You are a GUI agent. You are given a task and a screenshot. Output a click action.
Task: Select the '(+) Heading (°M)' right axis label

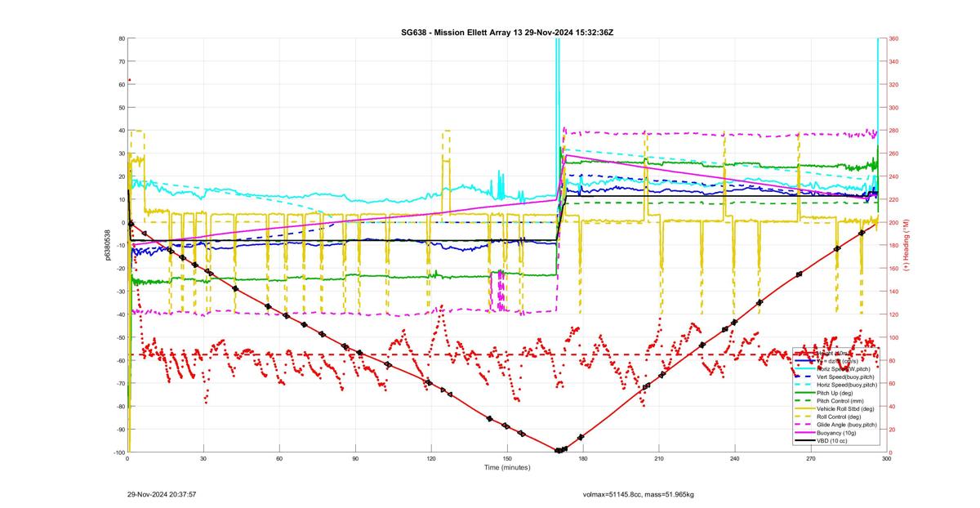(905, 245)
